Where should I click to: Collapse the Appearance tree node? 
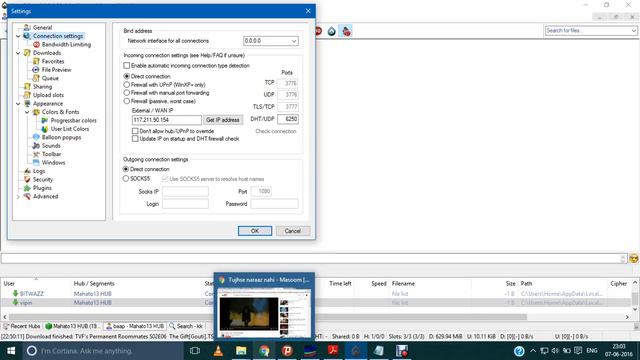(18, 104)
